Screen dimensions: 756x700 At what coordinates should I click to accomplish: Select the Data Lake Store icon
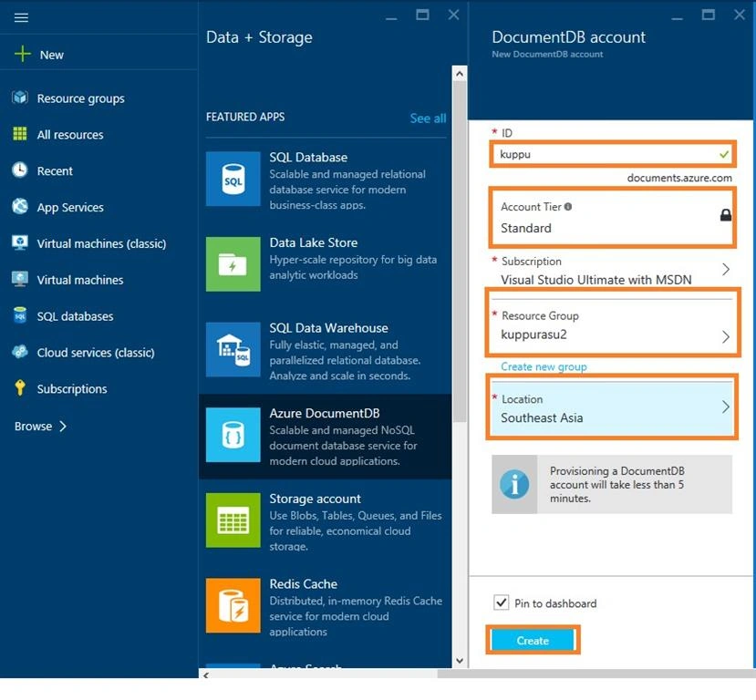(x=233, y=264)
